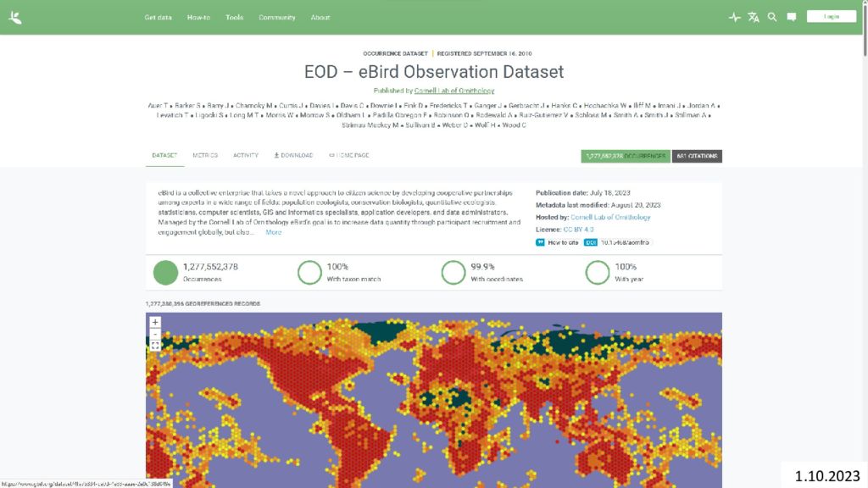The height and width of the screenshot is (488, 868).
Task: Switch to the Metrics tab
Action: (205, 156)
